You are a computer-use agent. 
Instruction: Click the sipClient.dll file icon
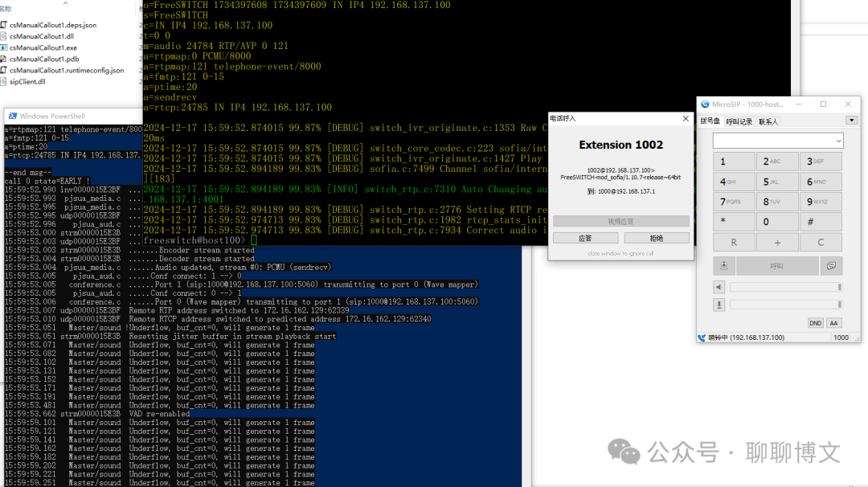click(x=5, y=81)
